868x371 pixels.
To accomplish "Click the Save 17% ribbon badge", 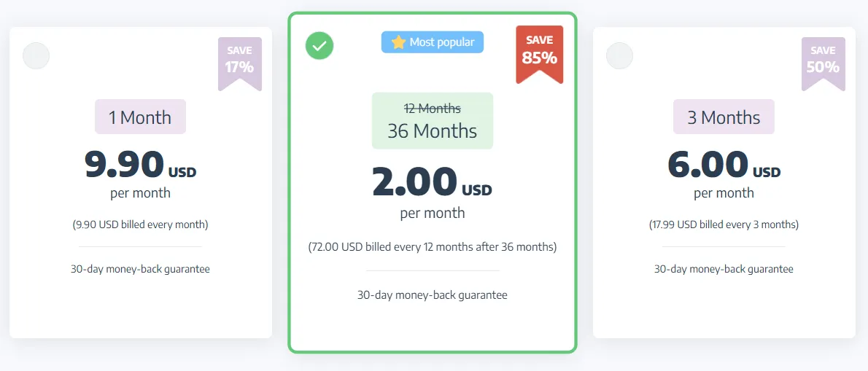I will [239, 62].
